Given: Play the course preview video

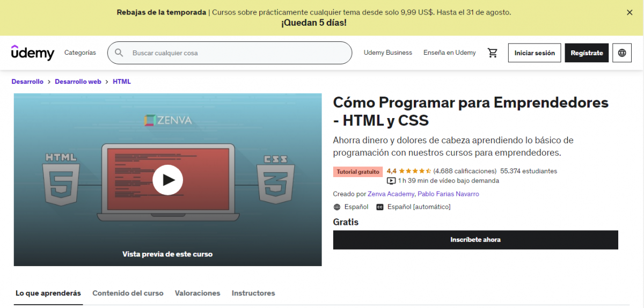Looking at the screenshot, I should [x=167, y=179].
